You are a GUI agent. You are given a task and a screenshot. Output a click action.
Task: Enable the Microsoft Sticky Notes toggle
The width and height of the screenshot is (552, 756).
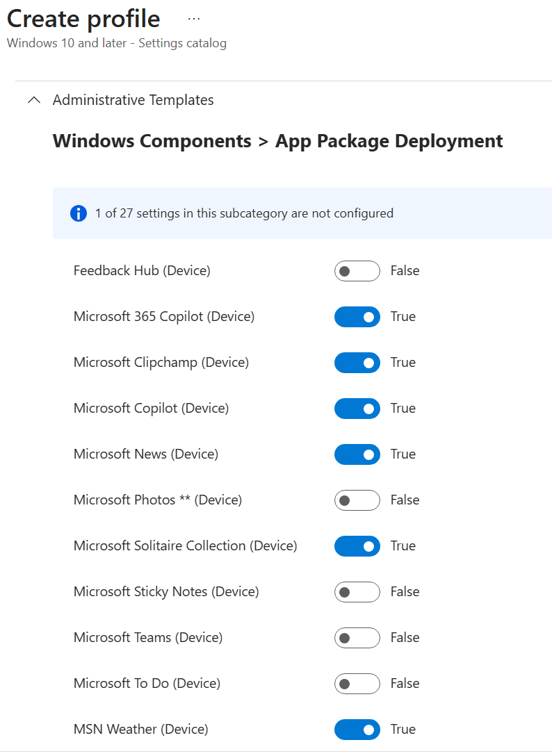coord(357,592)
